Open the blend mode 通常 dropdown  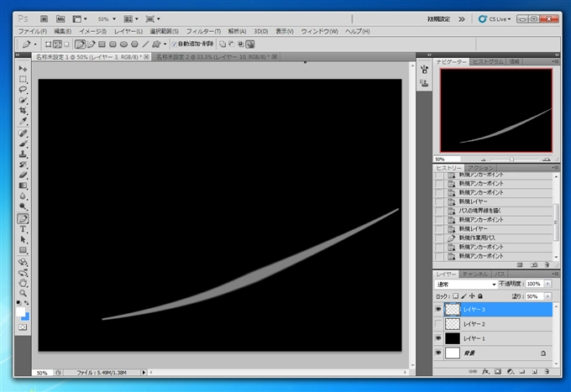pyautogui.click(x=466, y=284)
